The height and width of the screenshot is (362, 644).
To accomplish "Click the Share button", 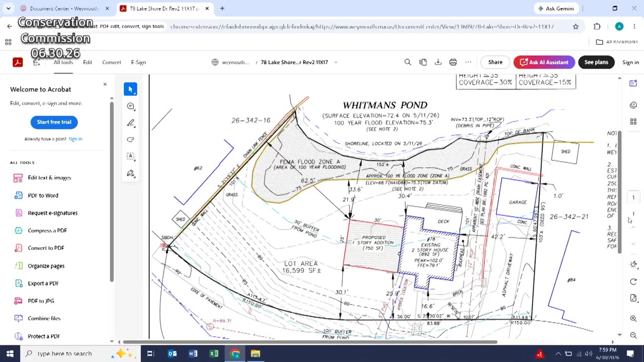I will (x=495, y=62).
